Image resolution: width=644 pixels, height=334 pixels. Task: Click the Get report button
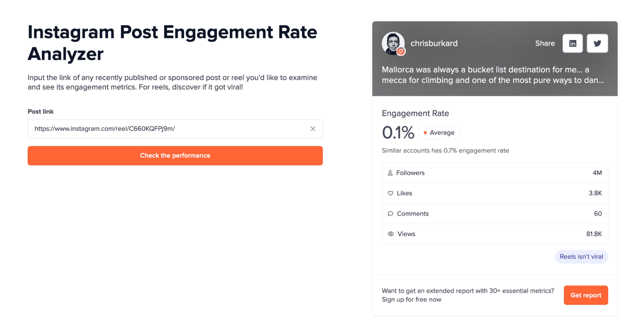585,295
